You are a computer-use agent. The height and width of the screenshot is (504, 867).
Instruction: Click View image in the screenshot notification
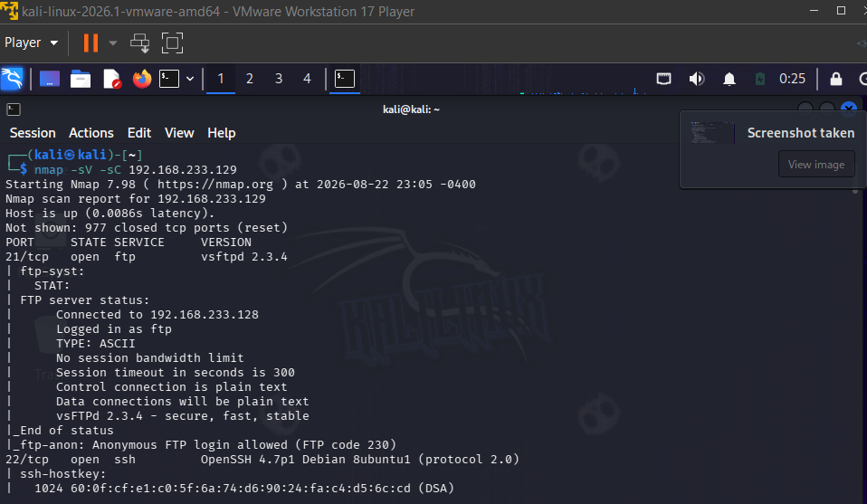tap(816, 164)
